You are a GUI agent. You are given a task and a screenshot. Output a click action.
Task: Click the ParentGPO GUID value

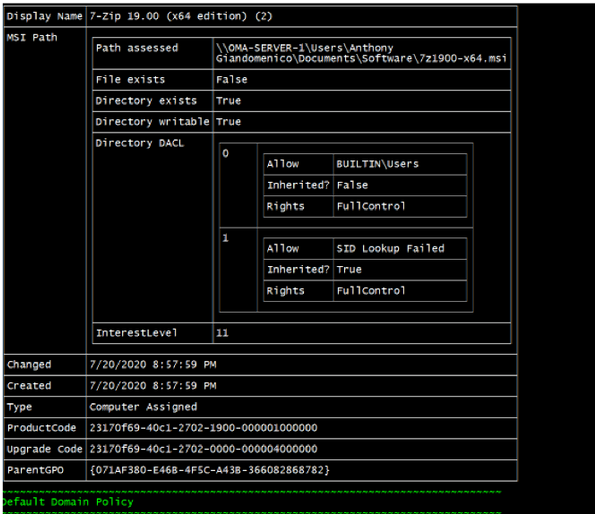(x=209, y=470)
